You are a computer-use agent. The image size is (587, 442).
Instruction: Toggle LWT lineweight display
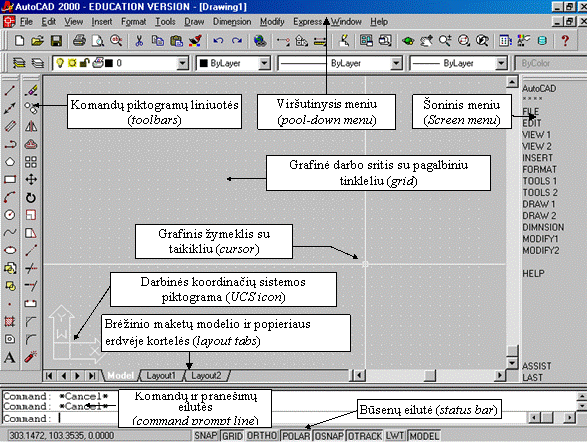tap(395, 436)
